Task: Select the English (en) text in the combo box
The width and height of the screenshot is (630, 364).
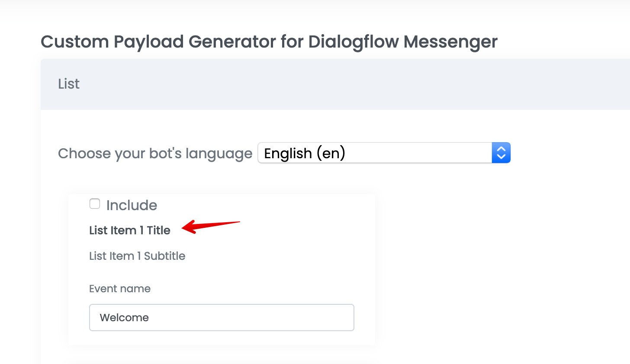Action: point(305,153)
